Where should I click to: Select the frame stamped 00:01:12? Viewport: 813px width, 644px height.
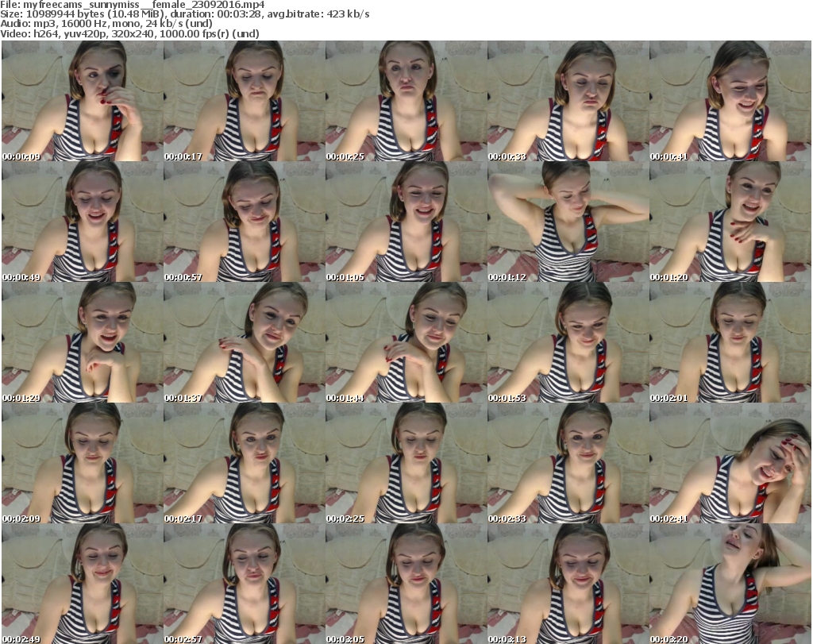coord(568,222)
